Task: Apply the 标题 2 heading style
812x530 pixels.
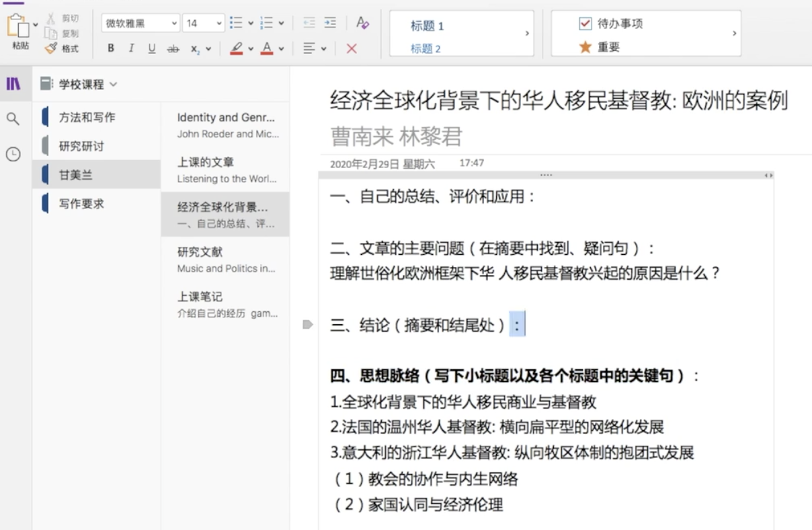Action: click(x=426, y=48)
